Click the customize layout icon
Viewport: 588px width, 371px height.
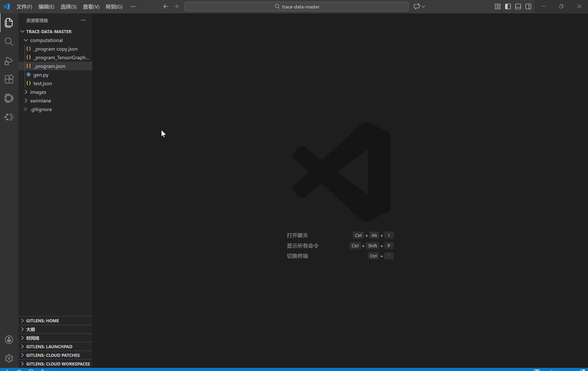tap(497, 7)
